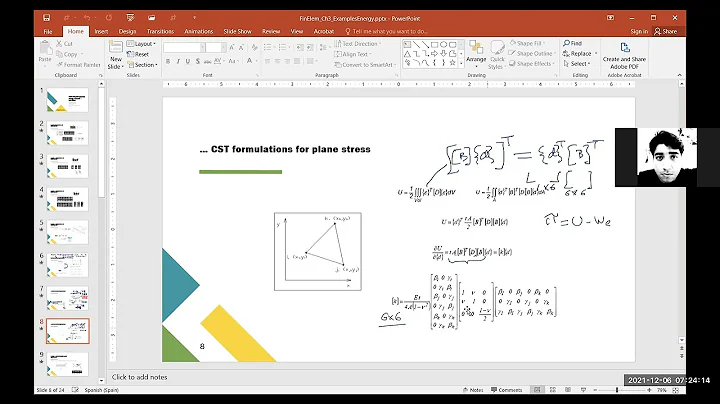720x404 pixels.
Task: Toggle Italic formatting
Action: (x=178, y=61)
